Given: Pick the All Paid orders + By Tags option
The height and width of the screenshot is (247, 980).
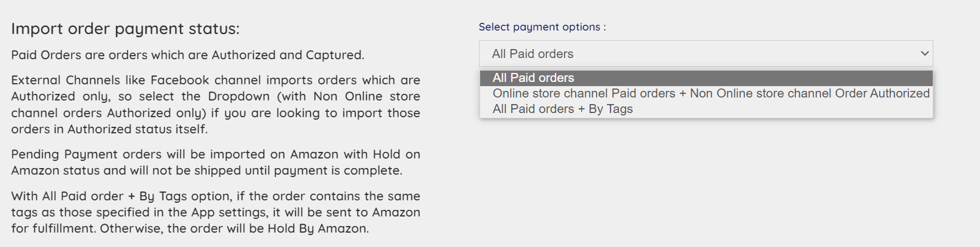Looking at the screenshot, I should click(562, 109).
